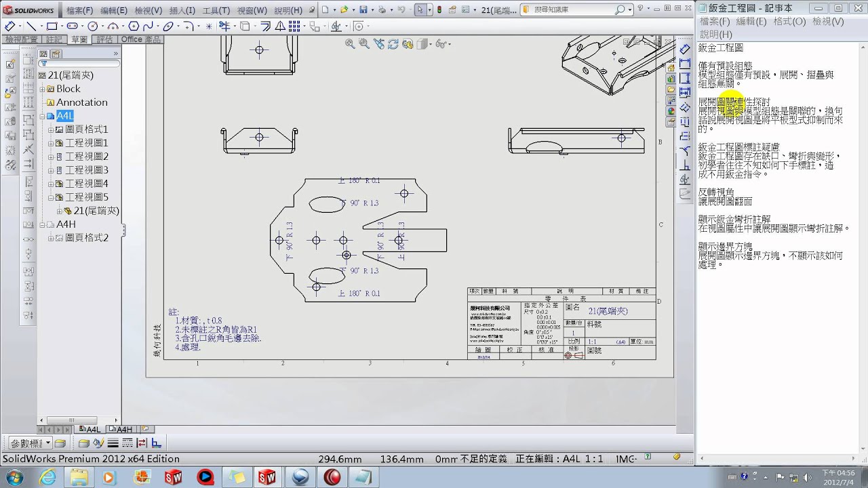The image size is (868, 488).
Task: Collapse the A4L sheet node
Action: pyautogui.click(x=42, y=116)
